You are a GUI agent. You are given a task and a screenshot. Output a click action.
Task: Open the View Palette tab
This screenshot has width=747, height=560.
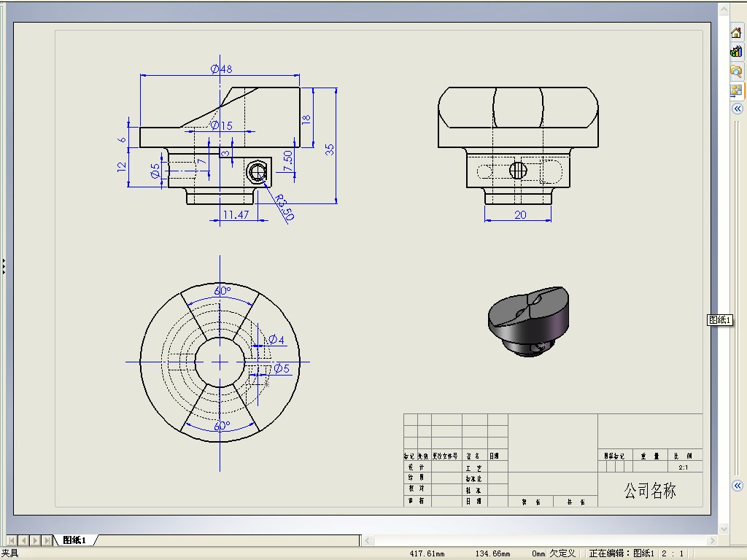point(736,90)
